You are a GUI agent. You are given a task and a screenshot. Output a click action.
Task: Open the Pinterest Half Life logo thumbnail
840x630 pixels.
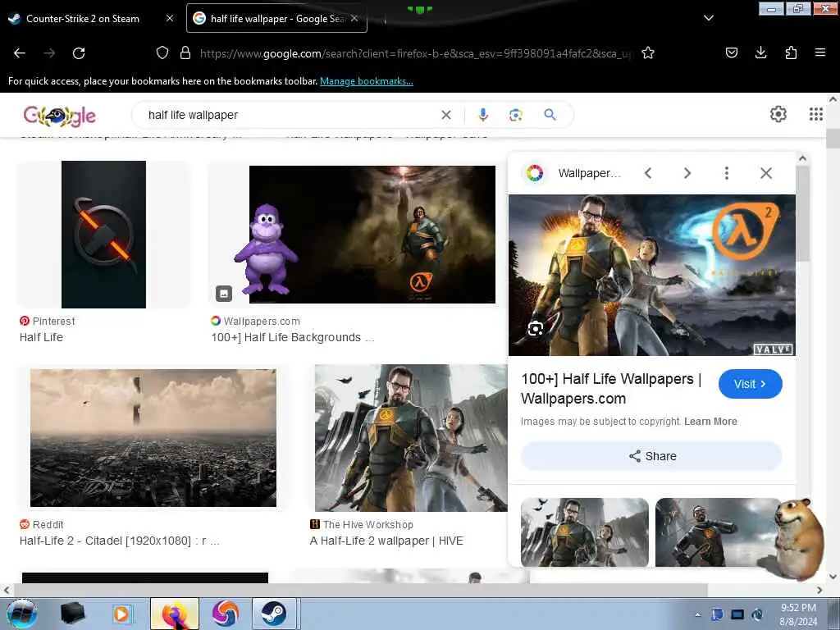pos(103,235)
